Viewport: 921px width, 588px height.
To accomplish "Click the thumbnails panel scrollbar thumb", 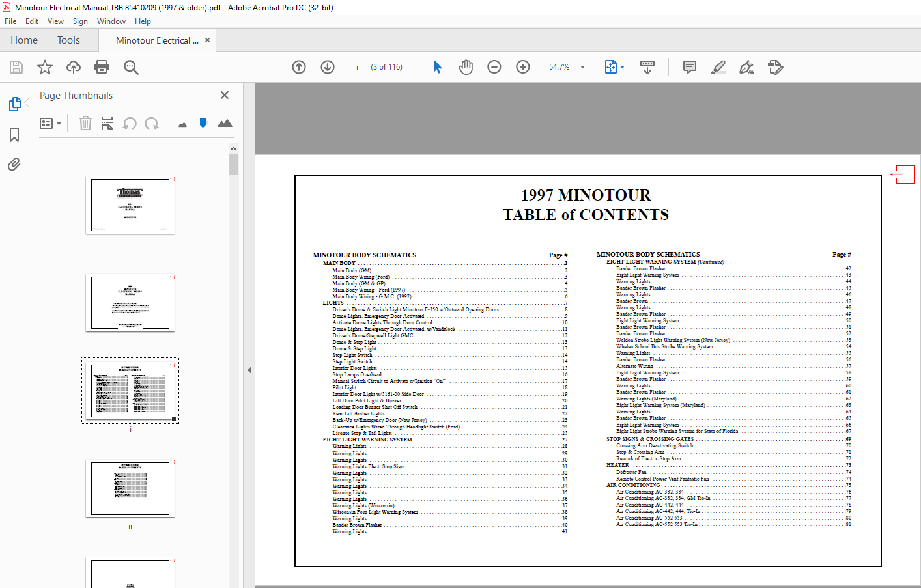I will tap(233, 165).
